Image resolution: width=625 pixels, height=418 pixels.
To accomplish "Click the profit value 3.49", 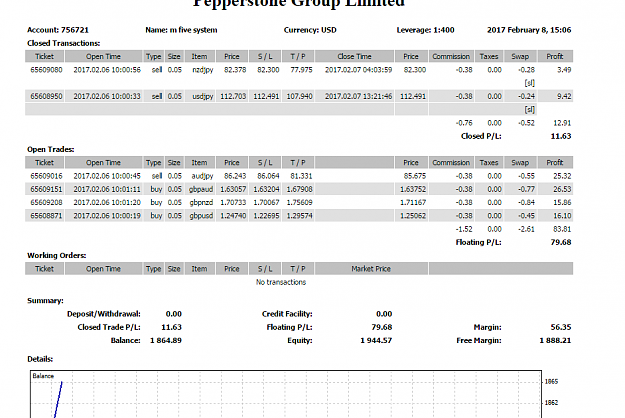I will pos(564,70).
